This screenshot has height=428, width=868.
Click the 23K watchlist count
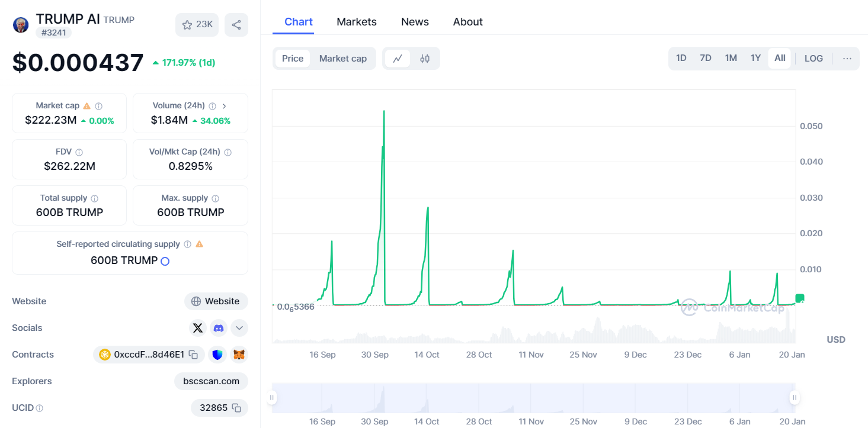click(204, 25)
